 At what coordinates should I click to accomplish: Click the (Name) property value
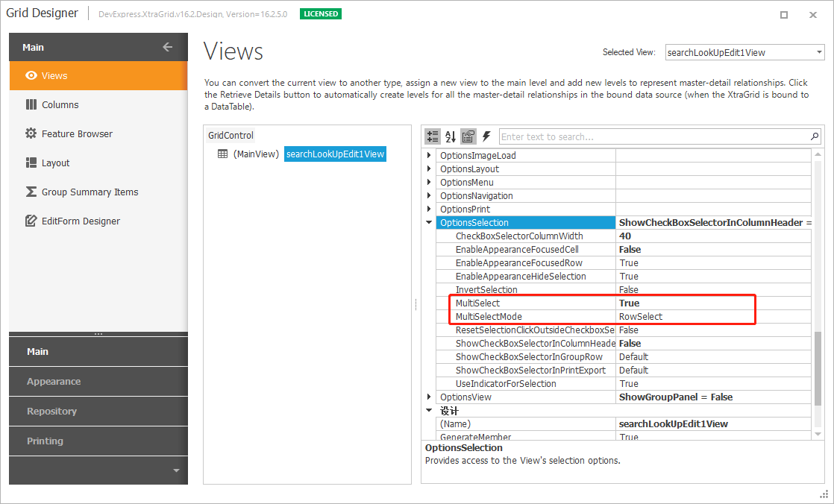click(x=713, y=423)
